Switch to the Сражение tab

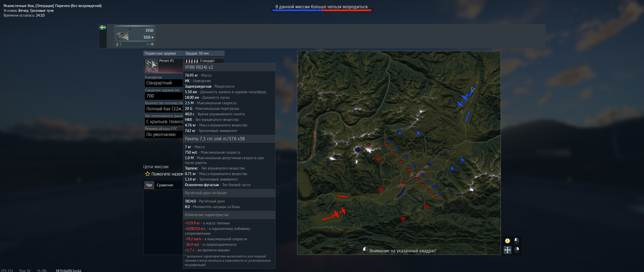[x=165, y=185]
